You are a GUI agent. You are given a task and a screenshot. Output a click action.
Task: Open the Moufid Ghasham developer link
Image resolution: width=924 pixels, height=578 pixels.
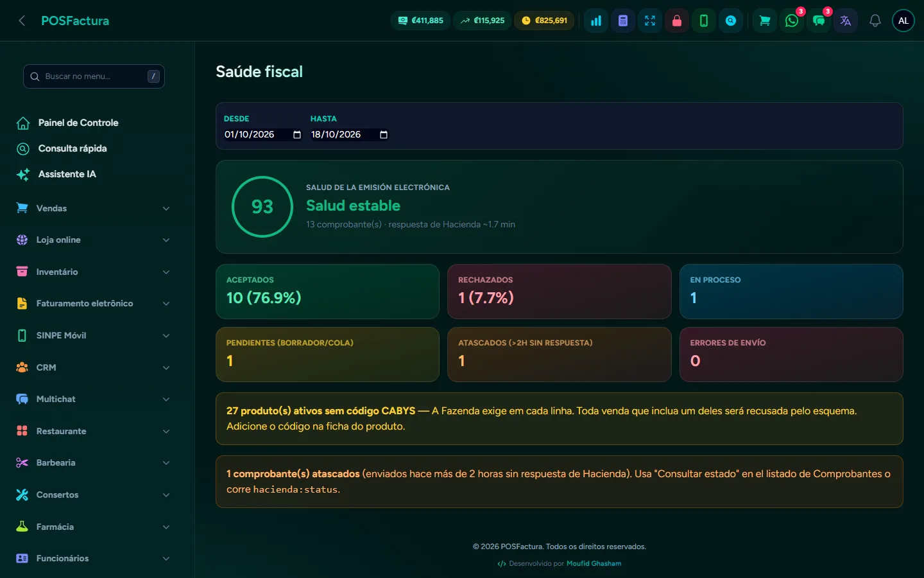tap(594, 563)
